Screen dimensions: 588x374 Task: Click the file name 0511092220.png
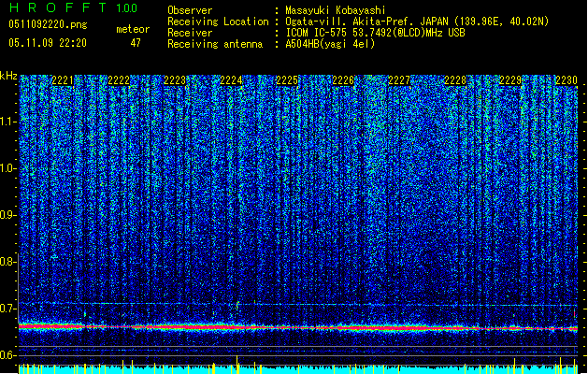[48, 24]
